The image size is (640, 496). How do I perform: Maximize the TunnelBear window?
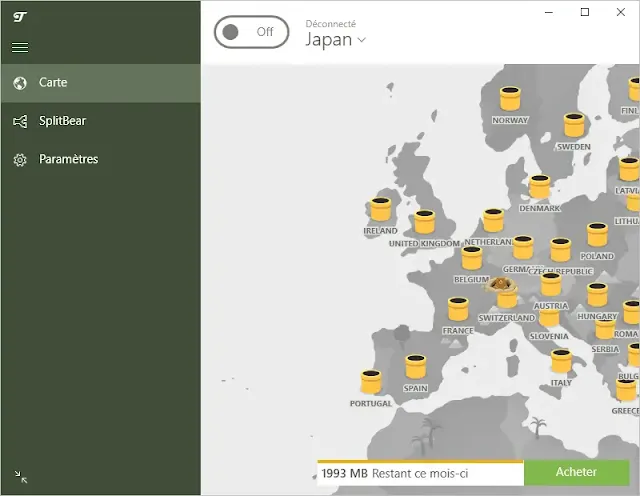click(584, 12)
